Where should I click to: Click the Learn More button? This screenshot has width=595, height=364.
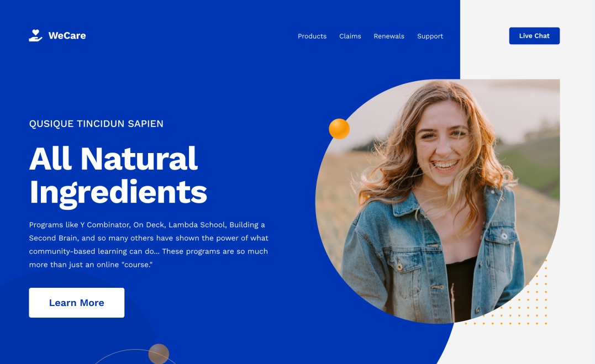77,303
